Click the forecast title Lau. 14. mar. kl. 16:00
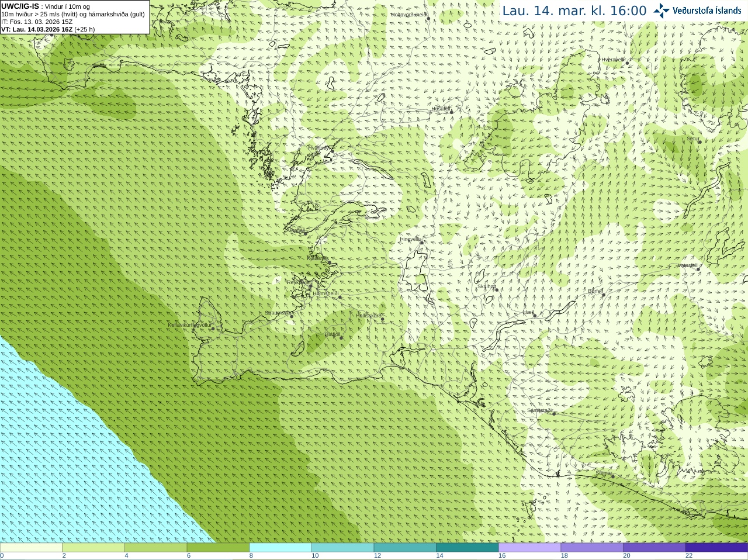This screenshot has height=560, width=748. 574,11
